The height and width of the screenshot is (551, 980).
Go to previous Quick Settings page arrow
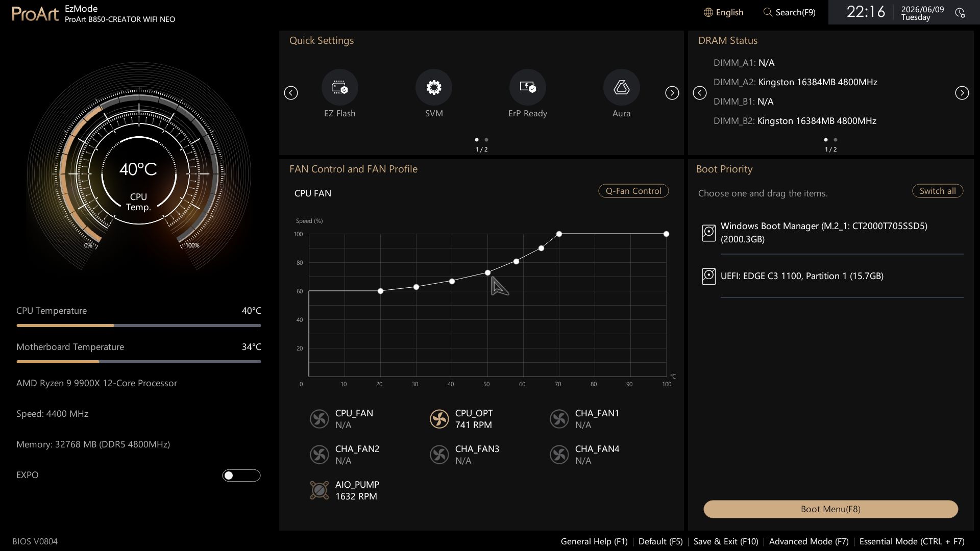point(291,93)
